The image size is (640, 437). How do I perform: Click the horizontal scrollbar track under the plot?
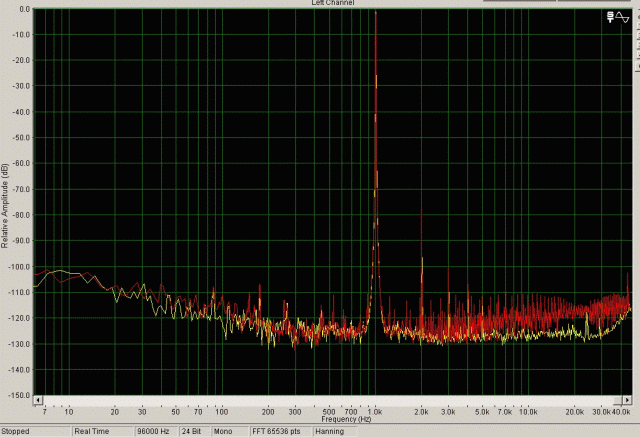[x=332, y=400]
